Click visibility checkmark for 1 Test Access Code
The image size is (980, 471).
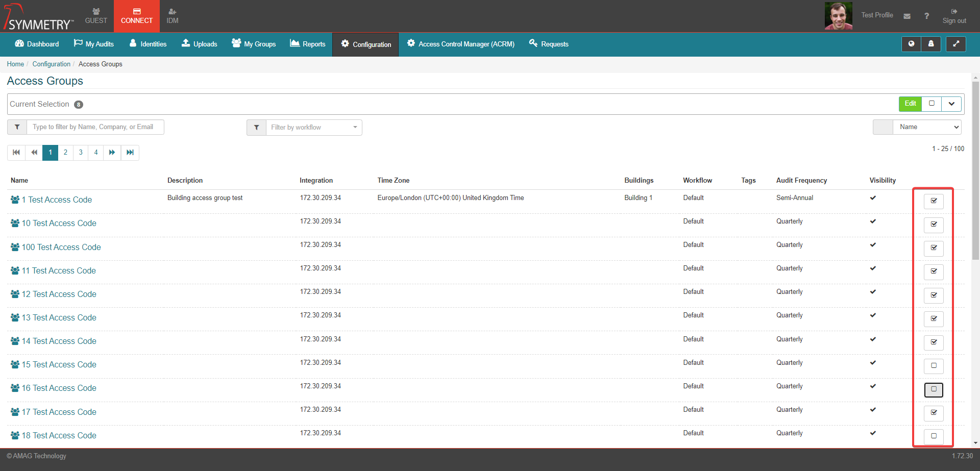873,197
